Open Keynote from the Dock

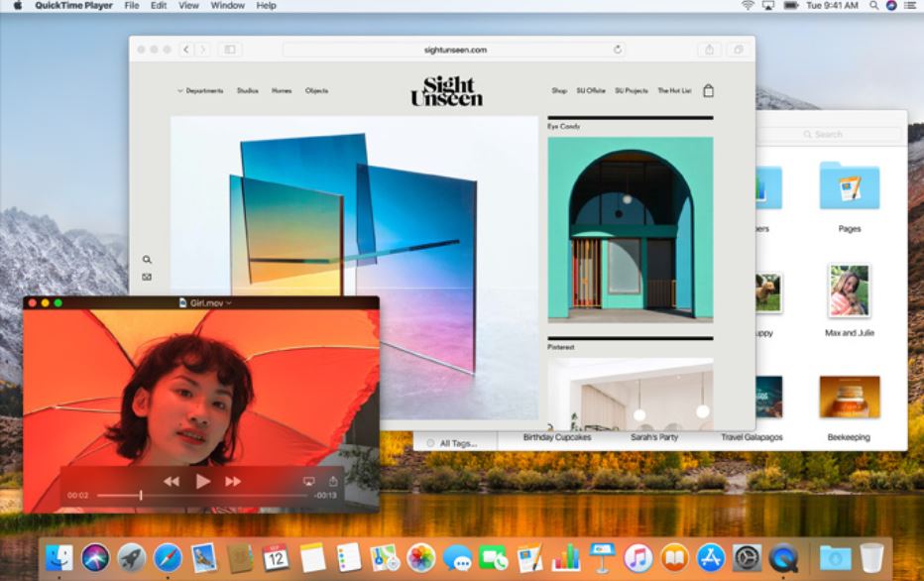click(602, 557)
